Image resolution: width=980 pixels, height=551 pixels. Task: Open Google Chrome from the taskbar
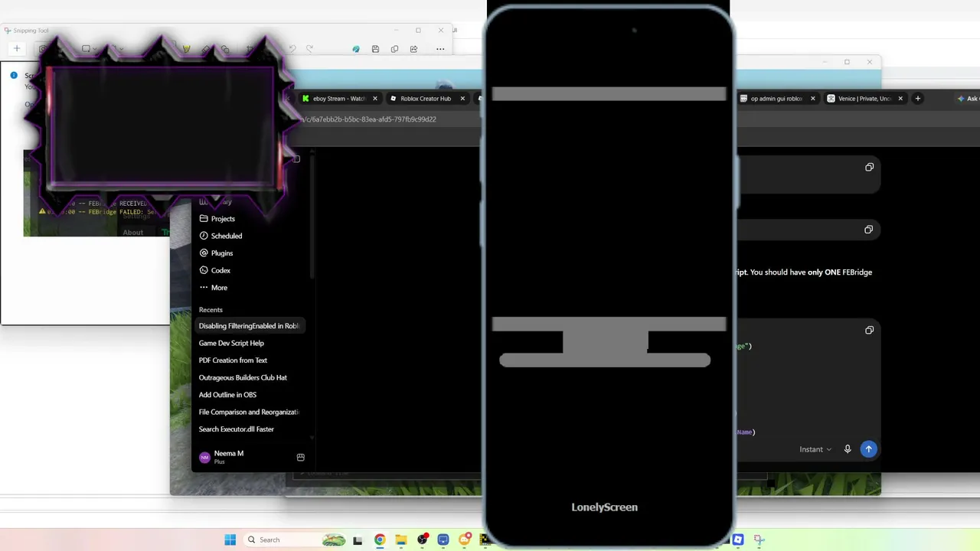coord(379,540)
